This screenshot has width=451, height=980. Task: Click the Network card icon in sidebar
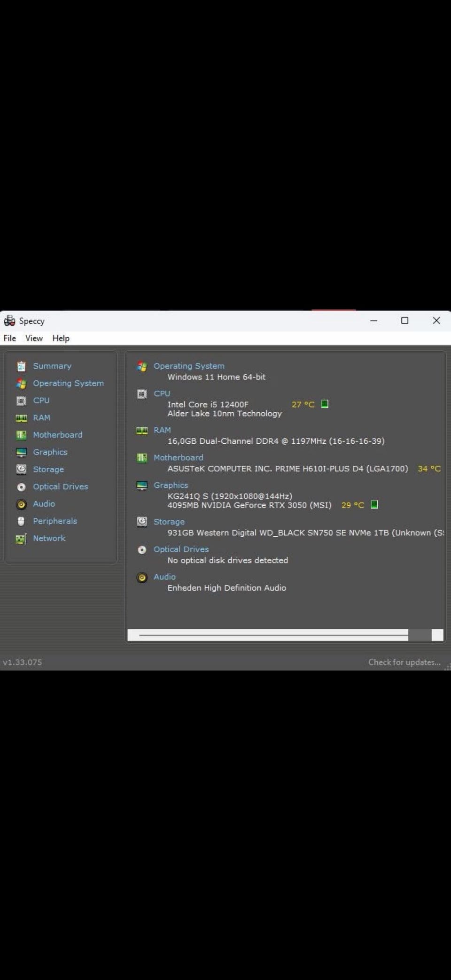[x=21, y=539]
